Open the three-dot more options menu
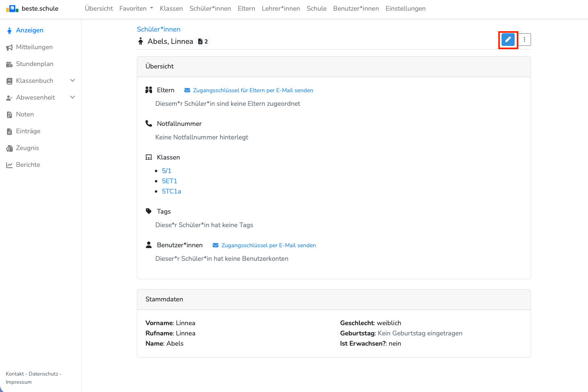Viewport: 588px width, 392px height. coord(524,40)
